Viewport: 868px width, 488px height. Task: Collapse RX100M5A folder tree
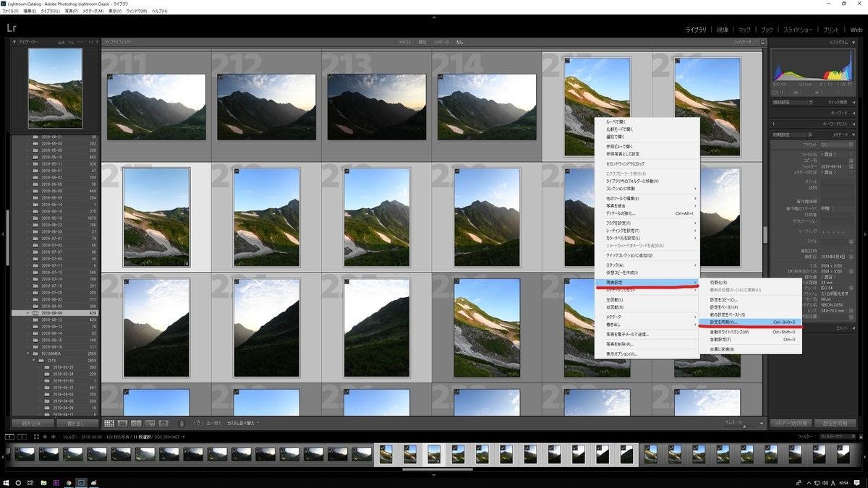pos(28,354)
